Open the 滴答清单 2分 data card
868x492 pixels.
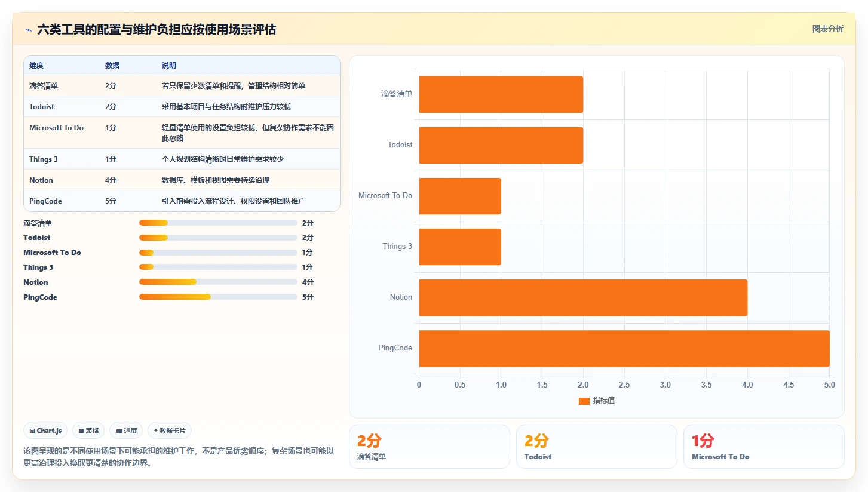[x=430, y=447]
